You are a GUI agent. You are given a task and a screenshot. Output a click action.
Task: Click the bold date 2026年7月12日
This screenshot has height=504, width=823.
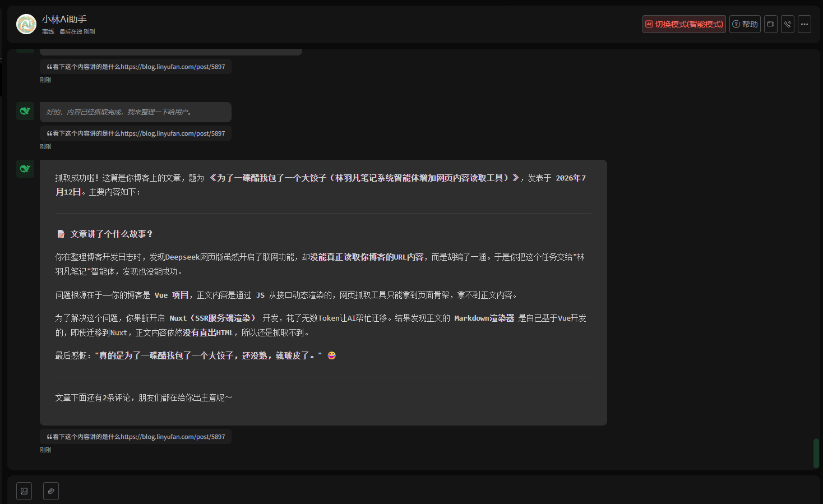pyautogui.click(x=320, y=185)
